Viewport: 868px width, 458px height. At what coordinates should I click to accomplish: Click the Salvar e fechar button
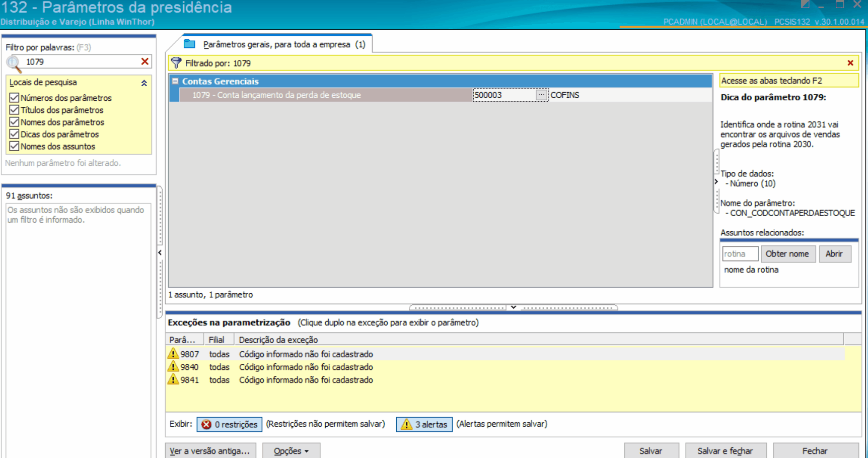(x=726, y=451)
